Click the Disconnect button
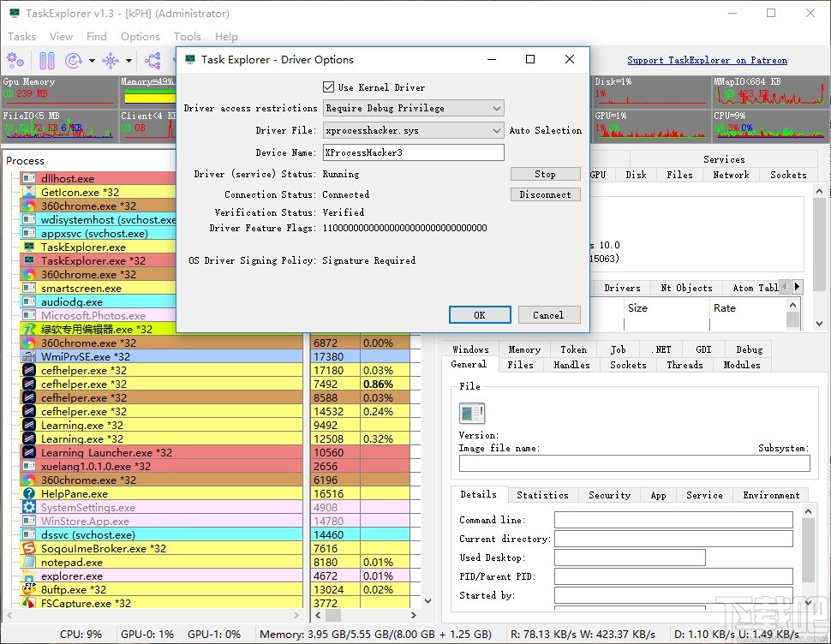The image size is (831, 644). point(545,194)
